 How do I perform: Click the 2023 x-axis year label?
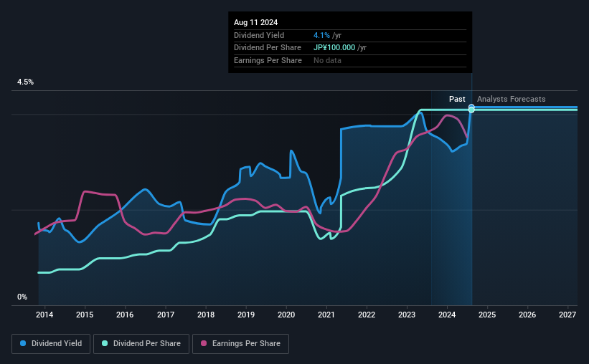coord(407,315)
